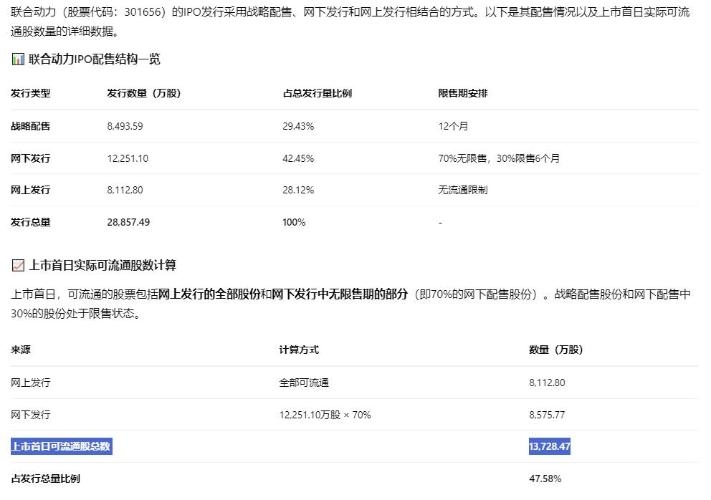Click the 计算方式 column header

pyautogui.click(x=299, y=350)
